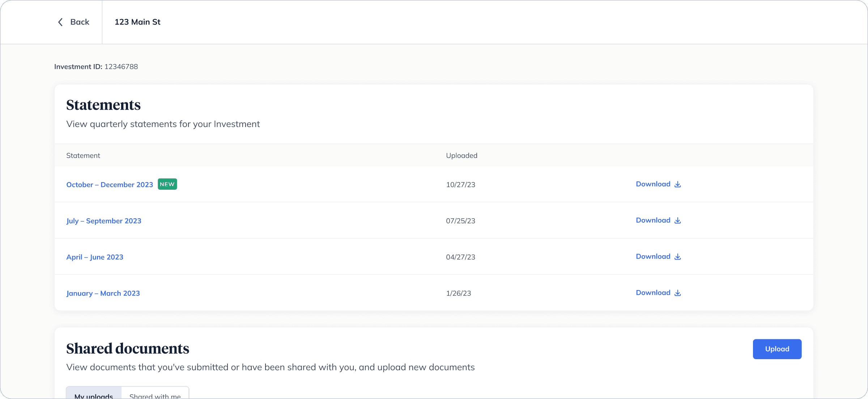The image size is (868, 399).
Task: Click the Uploaded column header
Action: tap(461, 155)
